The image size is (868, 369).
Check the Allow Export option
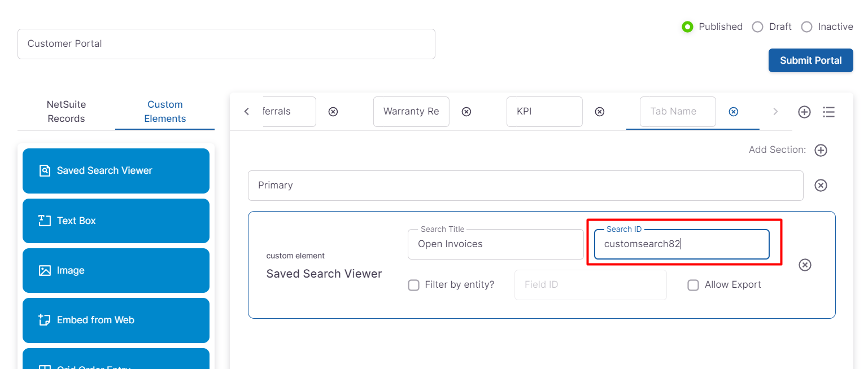point(693,285)
